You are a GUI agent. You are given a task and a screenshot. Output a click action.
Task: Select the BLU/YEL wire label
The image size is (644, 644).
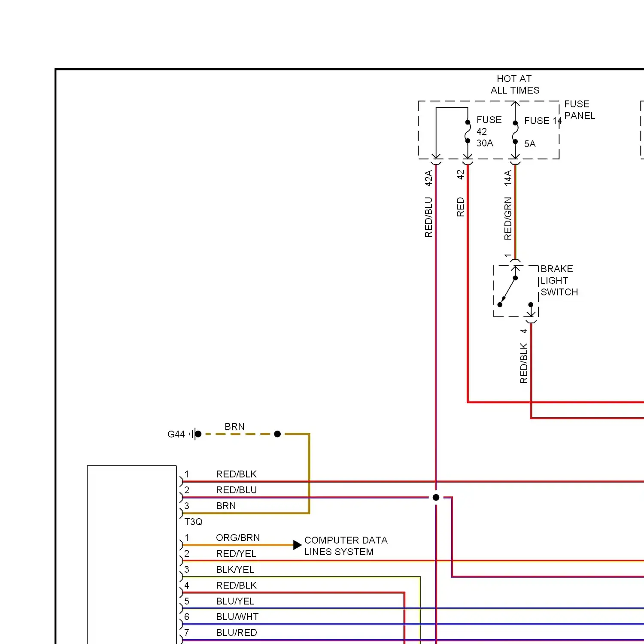coord(235,601)
